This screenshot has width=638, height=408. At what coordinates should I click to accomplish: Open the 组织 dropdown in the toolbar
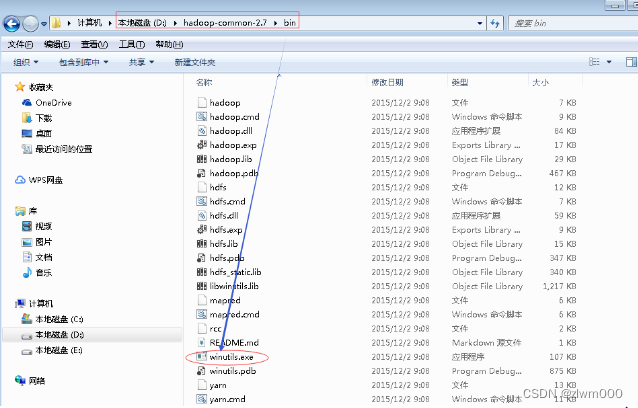click(26, 62)
